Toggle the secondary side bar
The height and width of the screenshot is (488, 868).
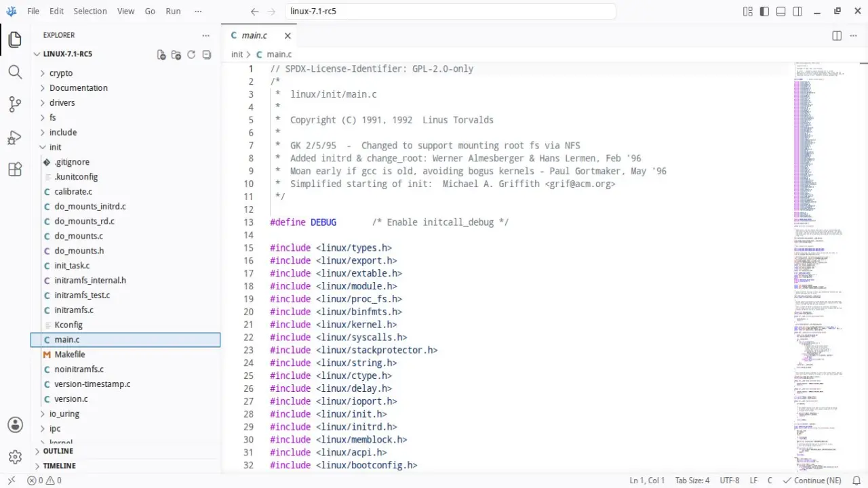tap(798, 12)
